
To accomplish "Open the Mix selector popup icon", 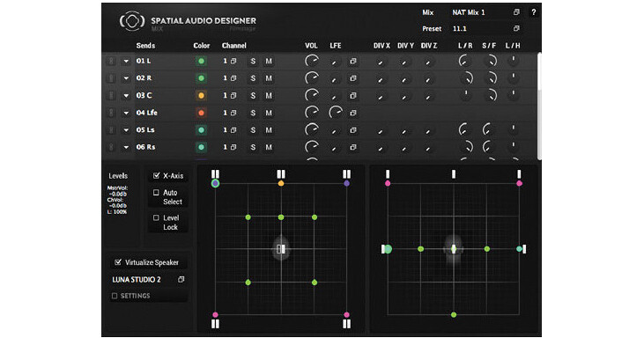I will [x=516, y=12].
